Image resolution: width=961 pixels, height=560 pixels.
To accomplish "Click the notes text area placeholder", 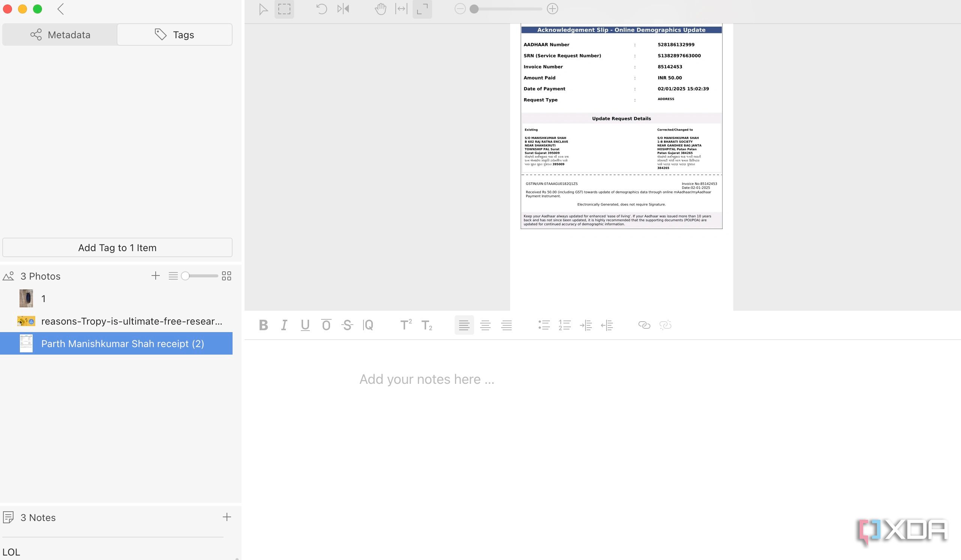I will [427, 379].
